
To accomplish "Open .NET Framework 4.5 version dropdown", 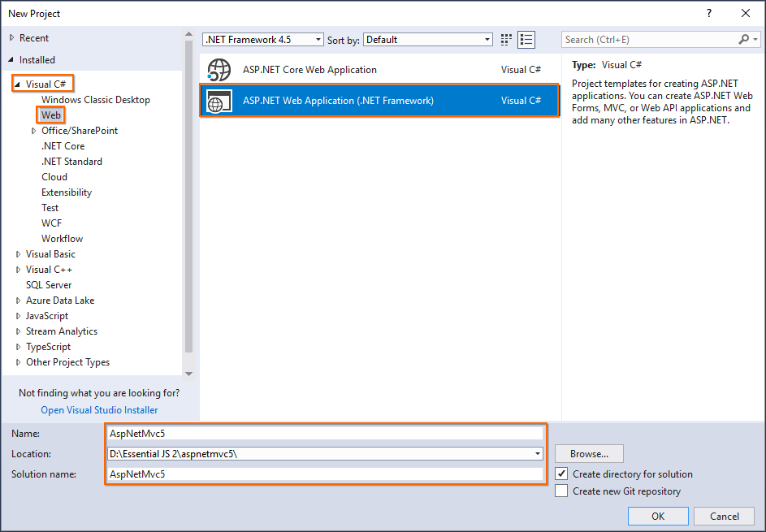I will [263, 40].
